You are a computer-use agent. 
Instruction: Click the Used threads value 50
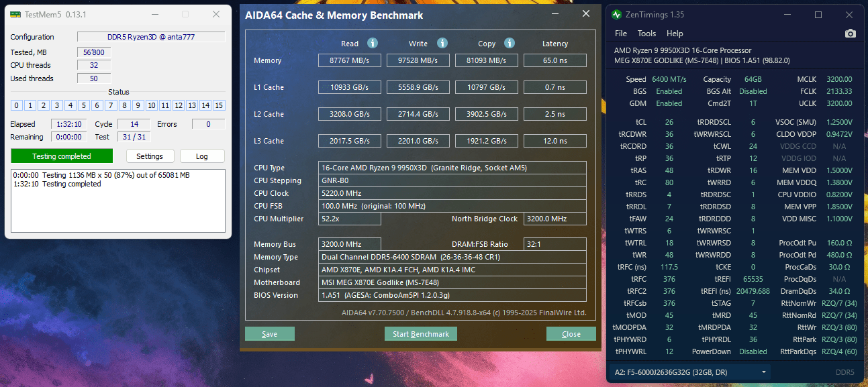[x=94, y=78]
